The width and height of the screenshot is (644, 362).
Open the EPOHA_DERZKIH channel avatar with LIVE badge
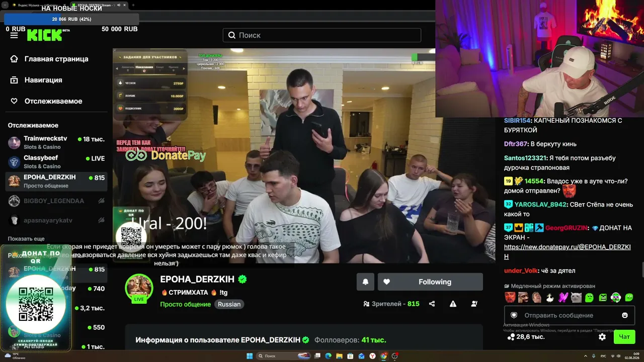click(139, 288)
